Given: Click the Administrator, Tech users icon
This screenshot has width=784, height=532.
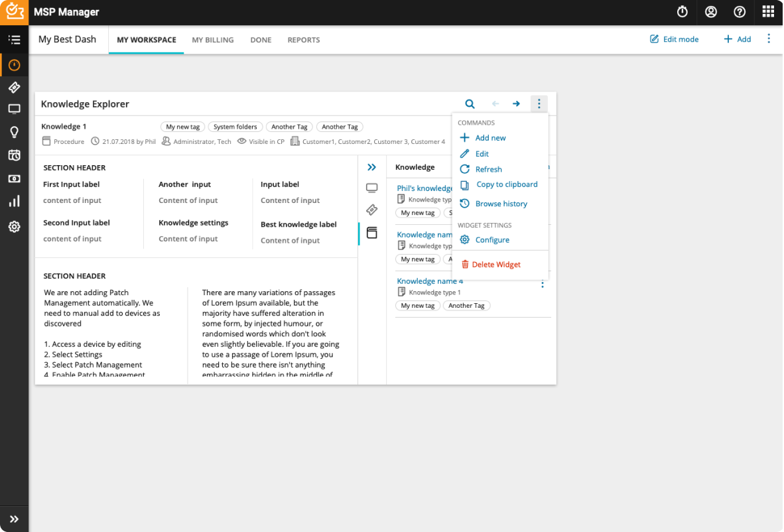Looking at the screenshot, I should click(166, 141).
